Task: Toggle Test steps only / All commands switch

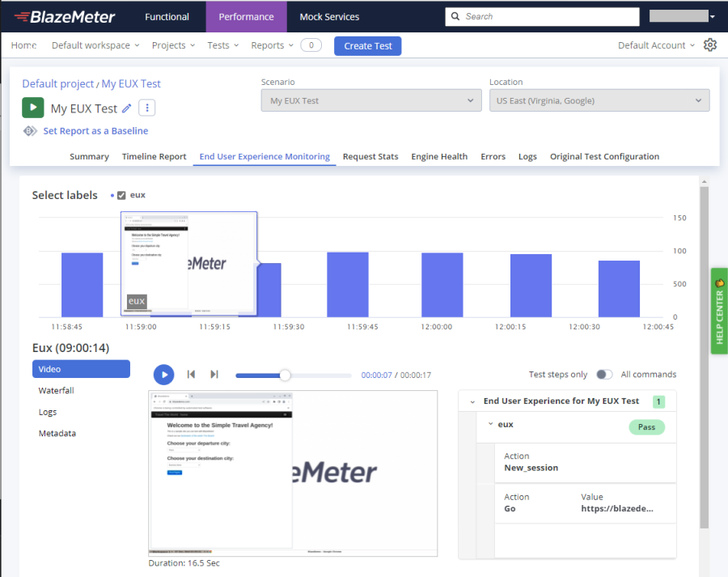Action: (603, 375)
